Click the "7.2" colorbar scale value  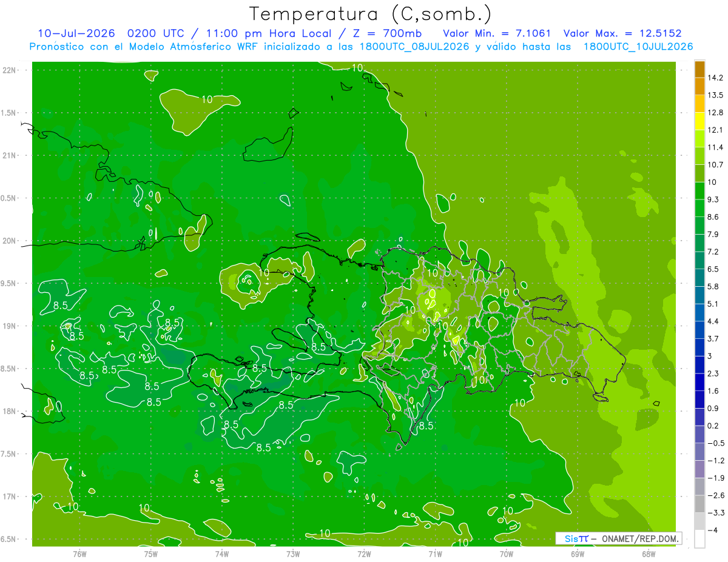point(714,252)
